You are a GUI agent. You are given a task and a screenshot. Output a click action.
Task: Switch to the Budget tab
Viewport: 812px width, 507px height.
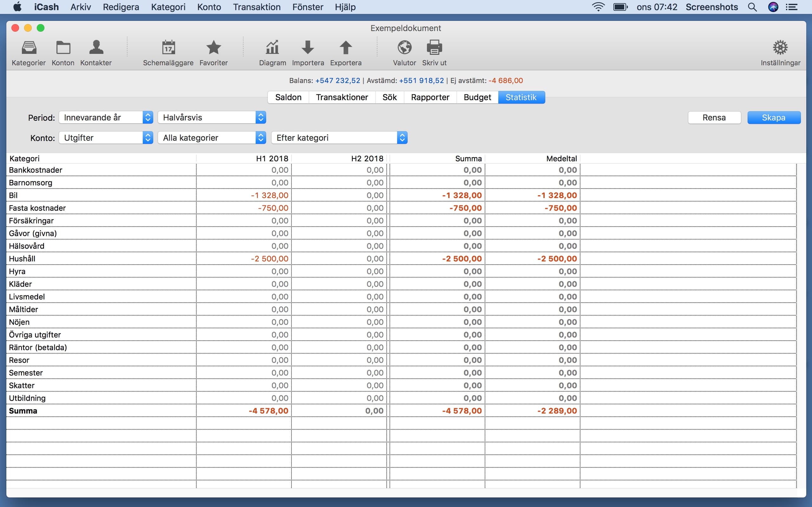477,97
